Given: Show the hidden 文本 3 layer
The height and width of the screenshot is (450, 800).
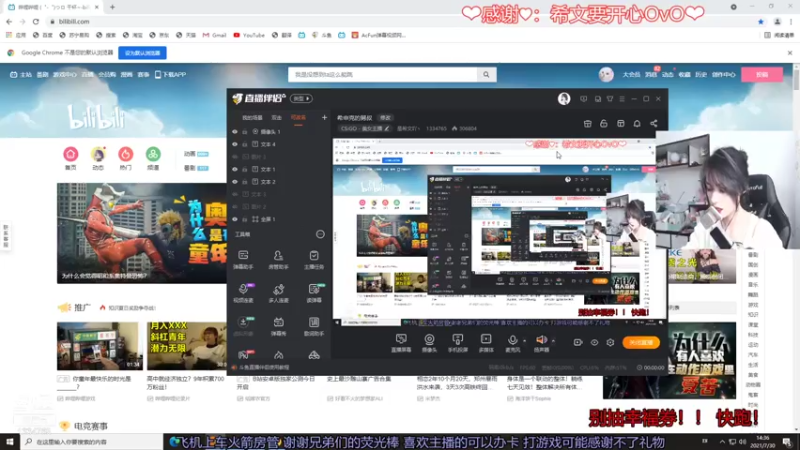Looking at the screenshot, I should 235,194.
